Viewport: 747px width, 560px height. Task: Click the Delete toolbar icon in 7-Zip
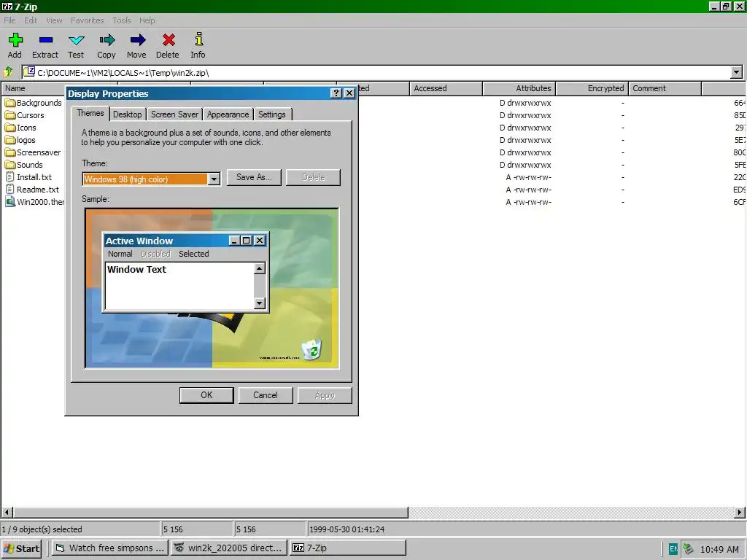tap(169, 40)
